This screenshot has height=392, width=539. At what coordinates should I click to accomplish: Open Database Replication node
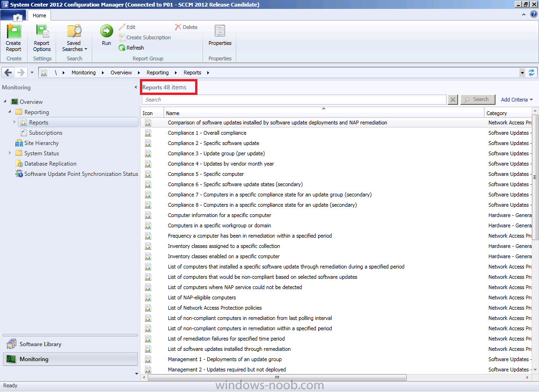(46, 164)
